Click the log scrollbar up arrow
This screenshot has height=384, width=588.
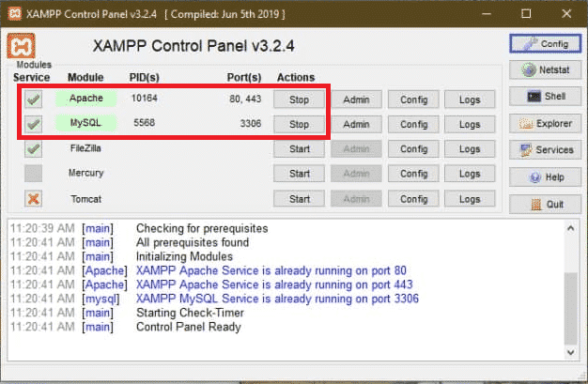tap(571, 228)
